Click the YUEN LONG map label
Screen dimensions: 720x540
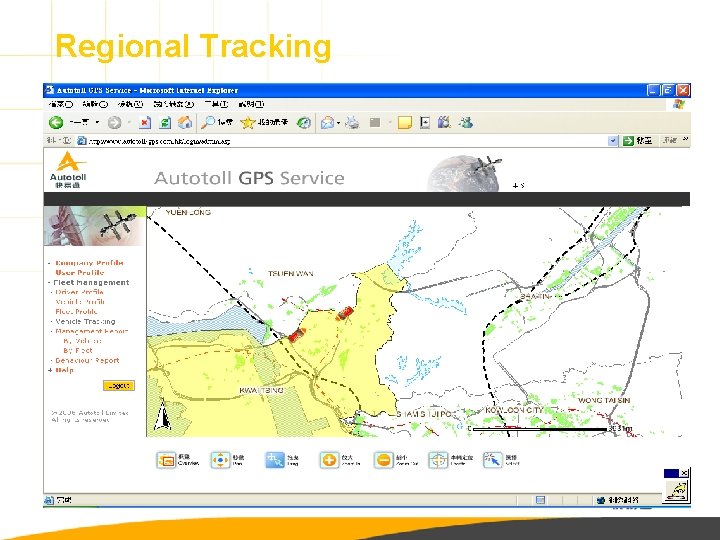(x=188, y=212)
